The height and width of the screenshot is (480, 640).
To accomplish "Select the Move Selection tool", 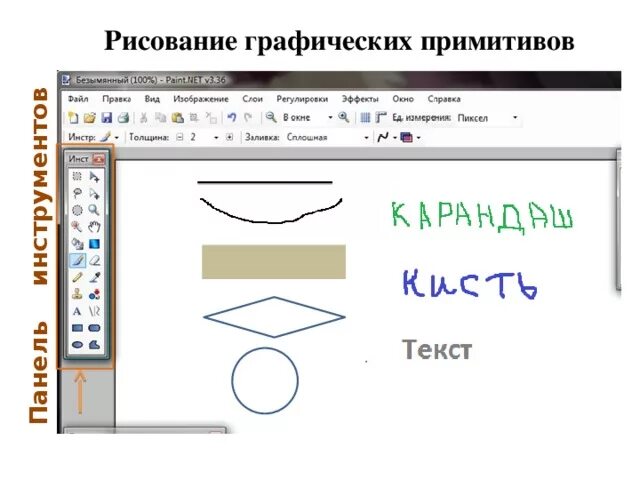I will pos(94,193).
